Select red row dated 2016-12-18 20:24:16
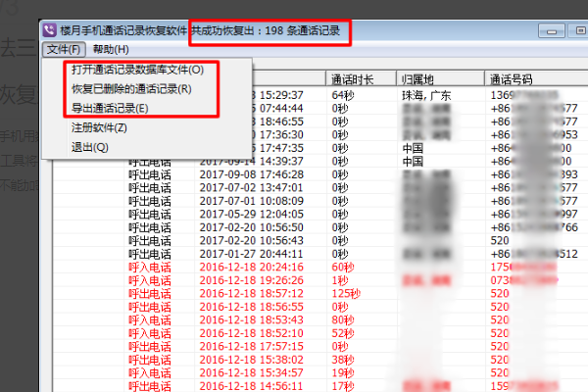Image resolution: width=588 pixels, height=392 pixels. (320, 268)
